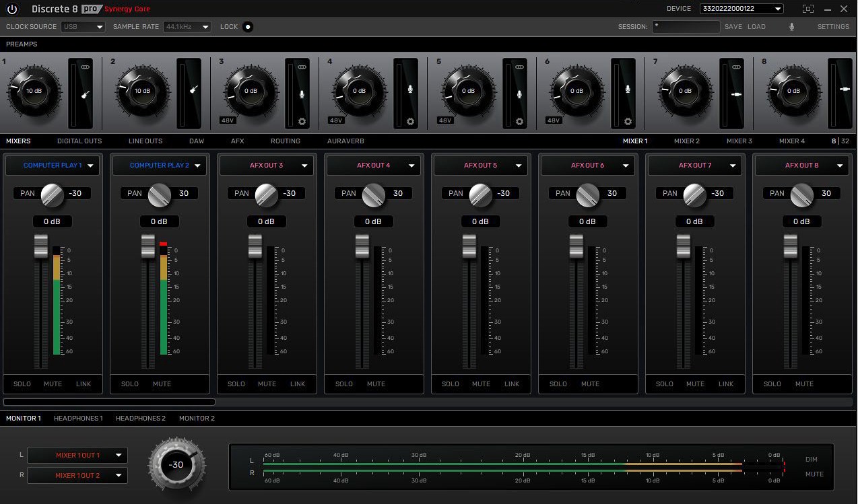Image resolution: width=858 pixels, height=504 pixels.
Task: Open the Computer Play 2 source dropdown
Action: (x=160, y=166)
